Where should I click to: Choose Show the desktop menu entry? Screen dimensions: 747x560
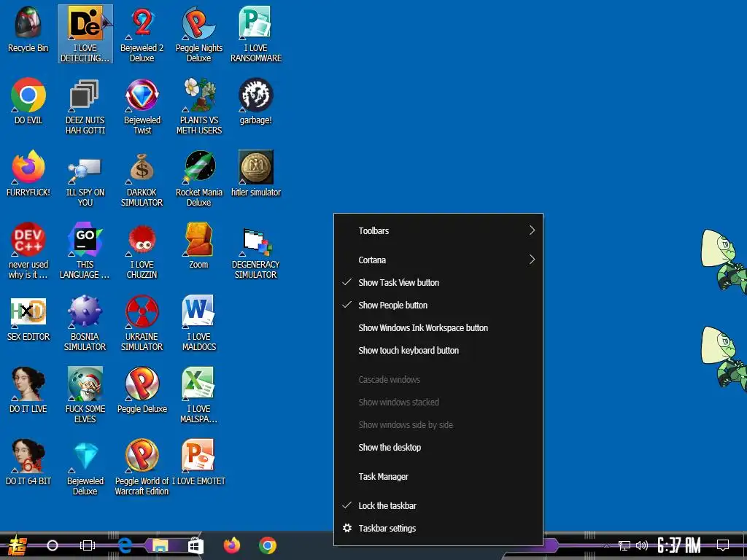tap(438, 447)
